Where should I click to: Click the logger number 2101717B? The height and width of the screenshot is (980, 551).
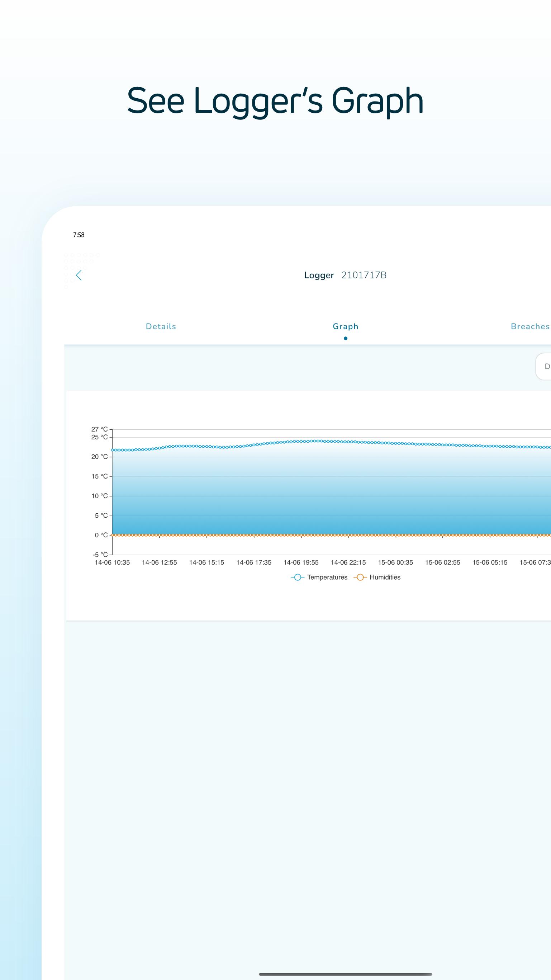tap(364, 275)
